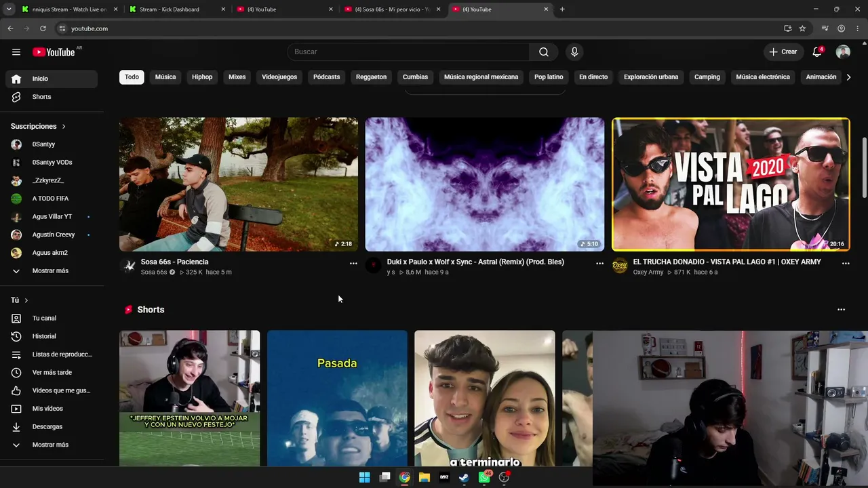Open more options for Sosa 66s - Paciencia
The height and width of the screenshot is (488, 868).
pos(353,263)
